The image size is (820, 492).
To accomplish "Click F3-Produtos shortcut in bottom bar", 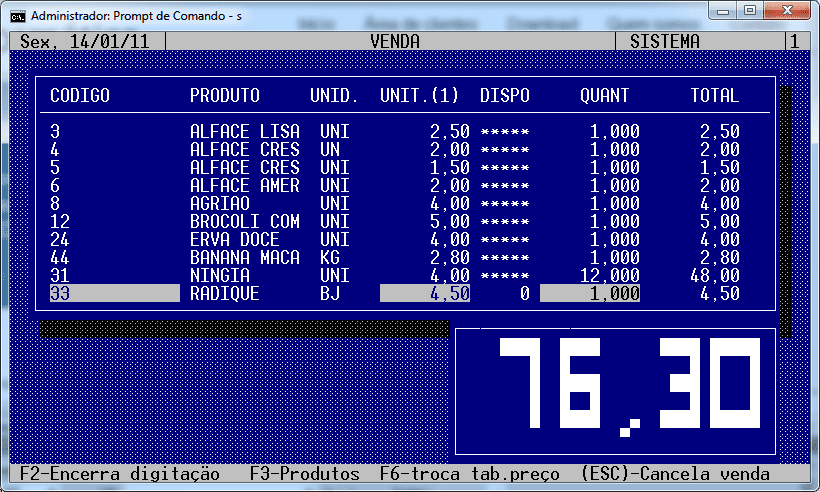I will (304, 474).
